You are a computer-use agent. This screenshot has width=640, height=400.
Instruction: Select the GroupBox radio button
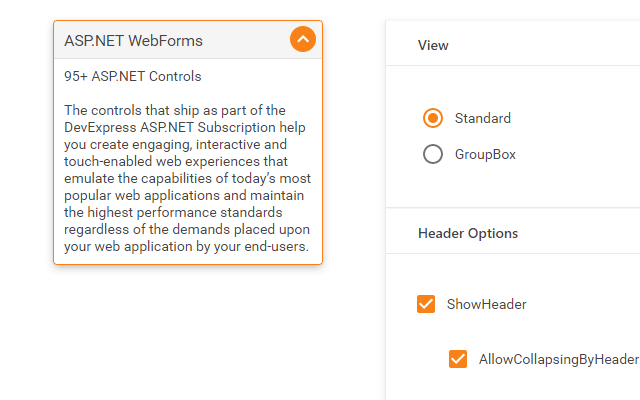[x=433, y=154]
